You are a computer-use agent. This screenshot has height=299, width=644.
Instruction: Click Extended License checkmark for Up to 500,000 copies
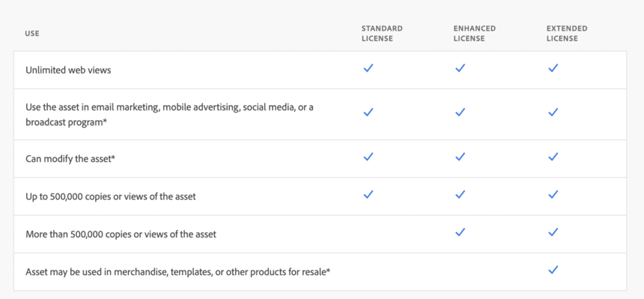tap(553, 194)
